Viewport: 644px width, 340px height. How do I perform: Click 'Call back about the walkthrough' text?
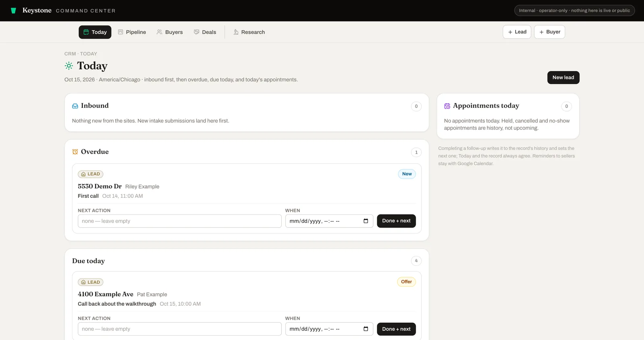tap(117, 304)
